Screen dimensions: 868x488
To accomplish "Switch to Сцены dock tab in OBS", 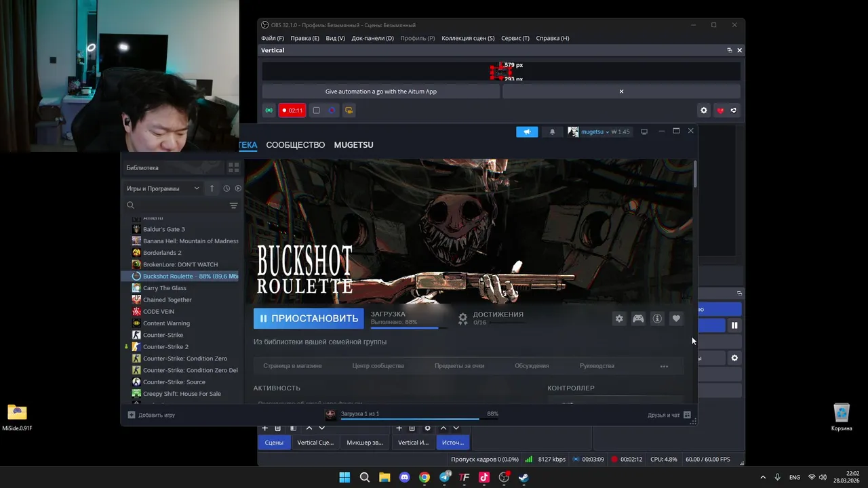I will coord(274,443).
